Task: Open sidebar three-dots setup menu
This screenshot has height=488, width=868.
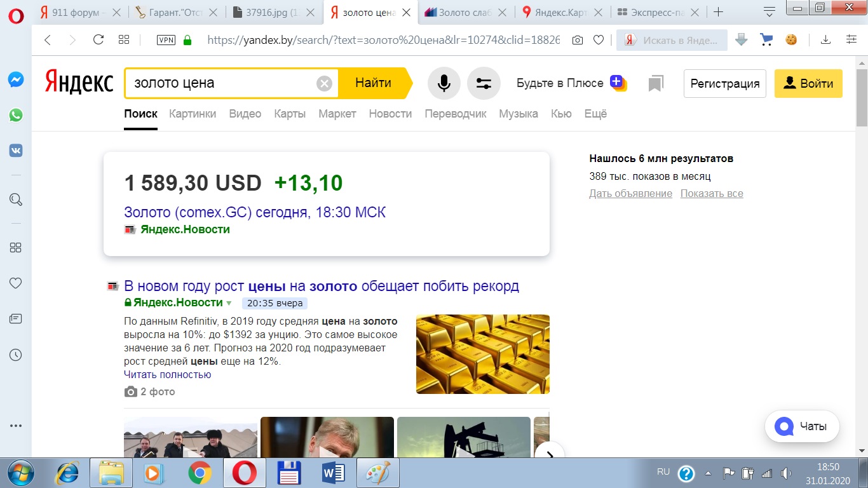Action: pos(16,426)
